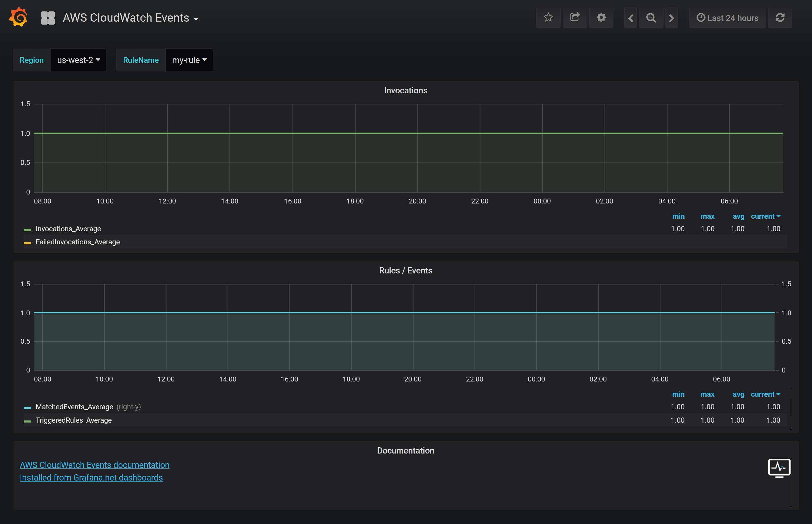Toggle Invocations_Average series in legend
Image resolution: width=812 pixels, height=524 pixels.
pos(68,229)
